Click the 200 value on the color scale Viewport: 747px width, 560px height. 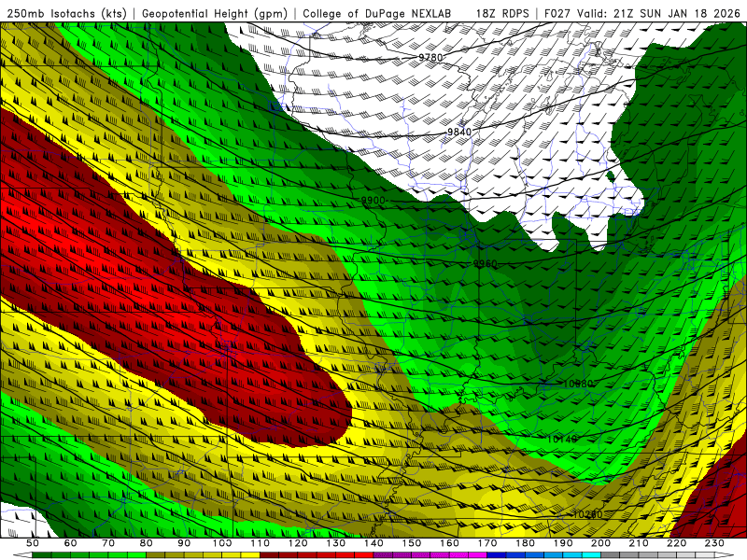[x=601, y=543]
